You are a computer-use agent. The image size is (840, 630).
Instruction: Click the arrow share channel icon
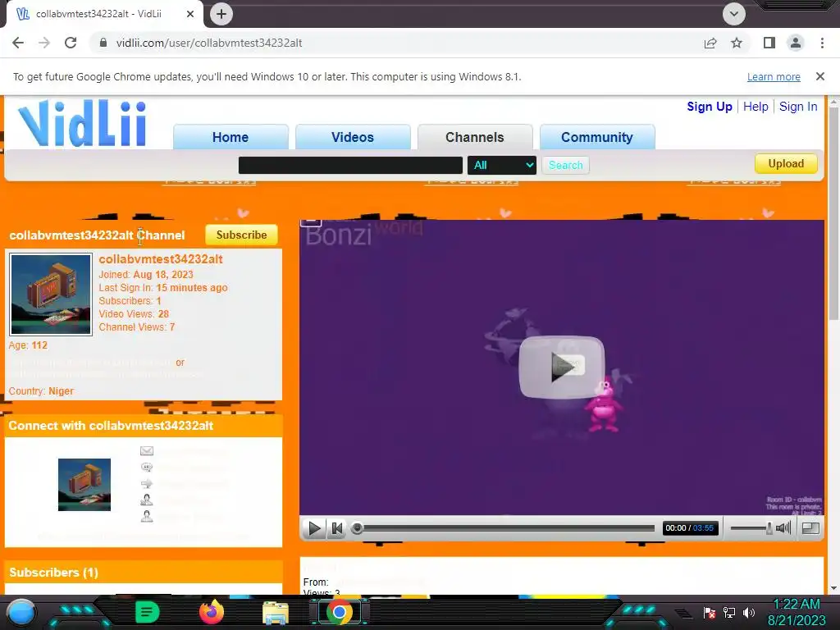click(x=147, y=484)
